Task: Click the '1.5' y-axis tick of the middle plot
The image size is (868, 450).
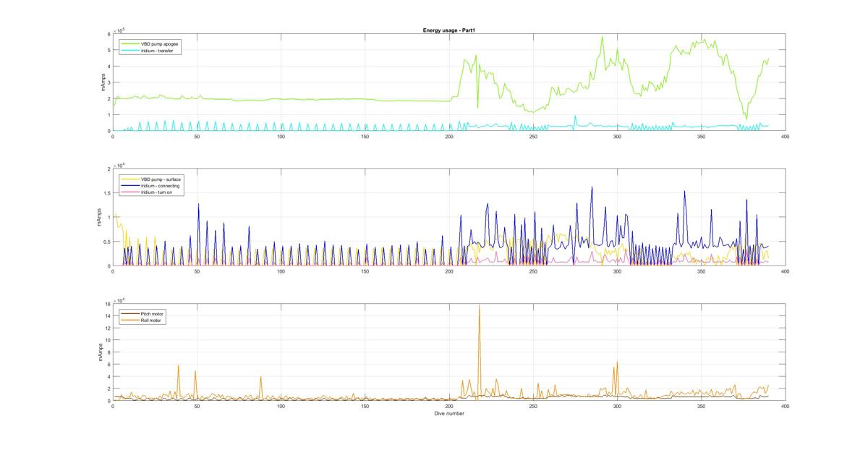Action: [x=107, y=193]
